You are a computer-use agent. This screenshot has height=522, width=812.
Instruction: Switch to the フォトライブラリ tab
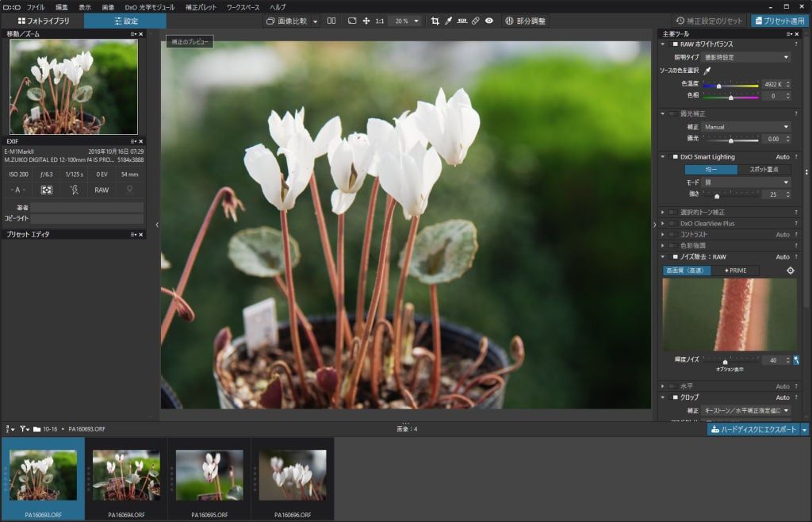click(43, 21)
